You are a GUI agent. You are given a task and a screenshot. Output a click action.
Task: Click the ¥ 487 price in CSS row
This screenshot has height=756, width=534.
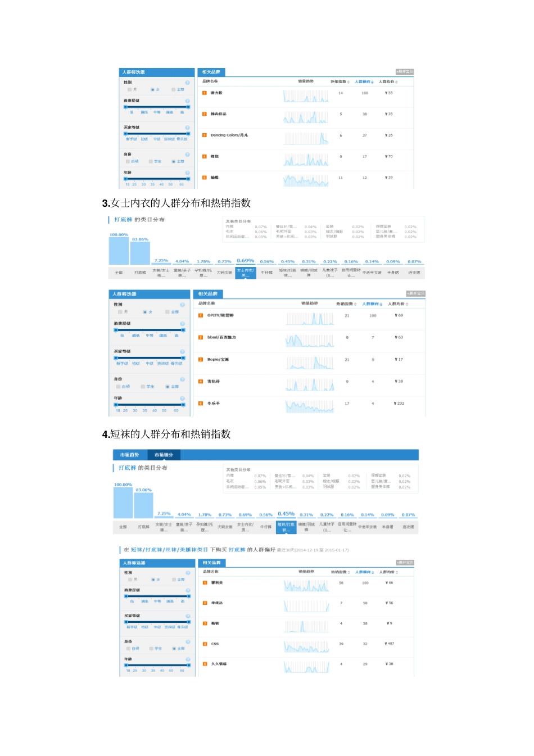click(x=390, y=644)
